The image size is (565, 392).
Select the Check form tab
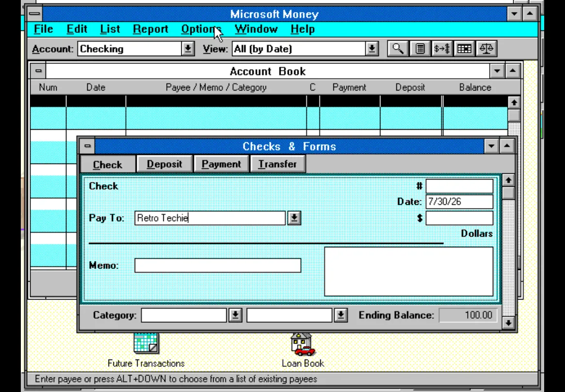pyautogui.click(x=108, y=165)
